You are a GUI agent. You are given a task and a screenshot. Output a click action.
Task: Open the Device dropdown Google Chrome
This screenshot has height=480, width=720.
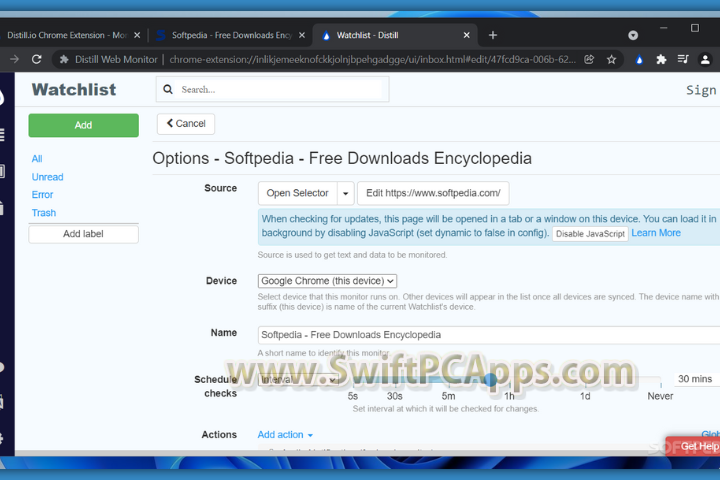click(327, 281)
